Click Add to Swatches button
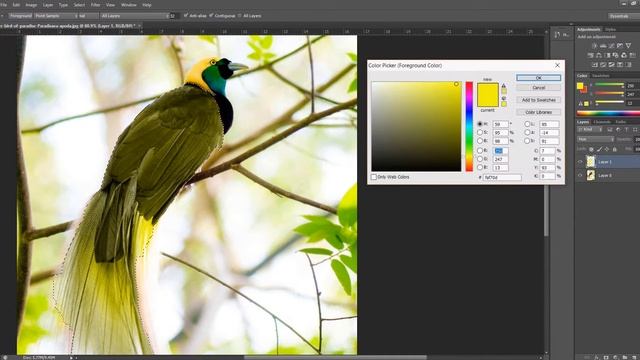This screenshot has width=640, height=360. tap(538, 100)
